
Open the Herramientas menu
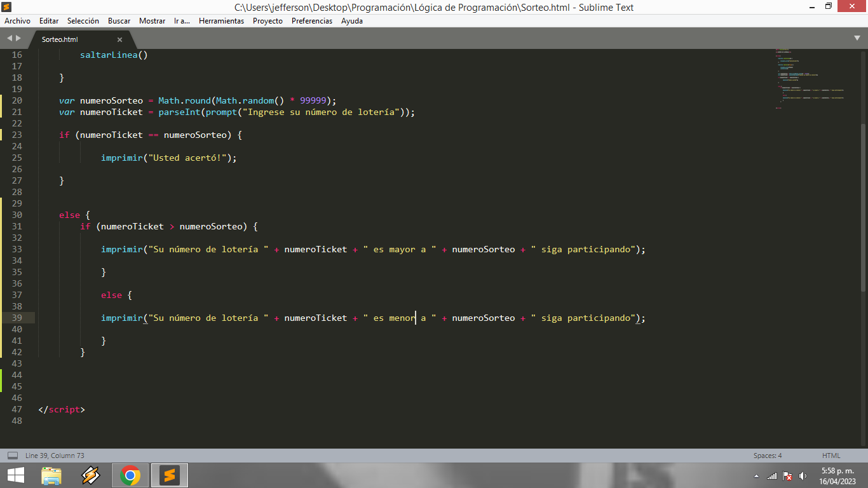click(221, 21)
